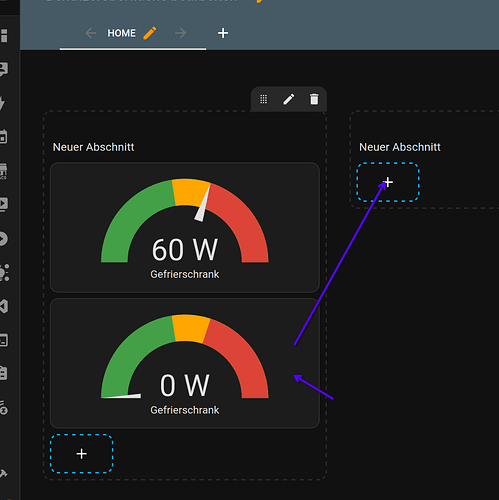Open the terminal sidebar icon
Image resolution: width=499 pixels, height=500 pixels.
(x=3, y=340)
